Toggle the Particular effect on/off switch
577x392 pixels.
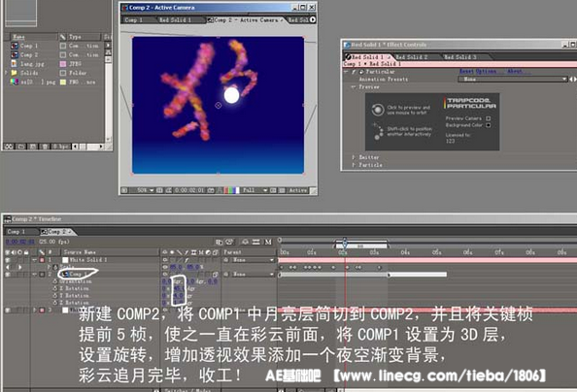pyautogui.click(x=354, y=72)
